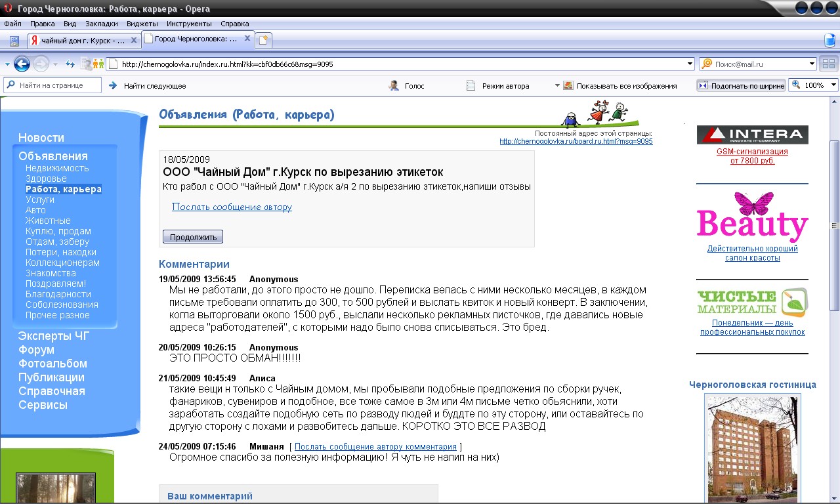Click the Find next arrow icon
The image size is (840, 504).
coord(113,85)
